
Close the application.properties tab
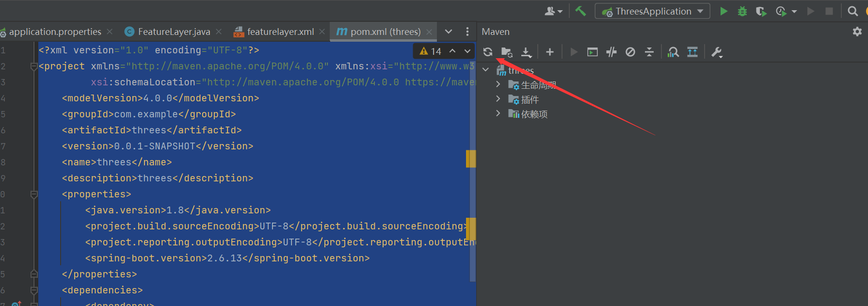[110, 32]
